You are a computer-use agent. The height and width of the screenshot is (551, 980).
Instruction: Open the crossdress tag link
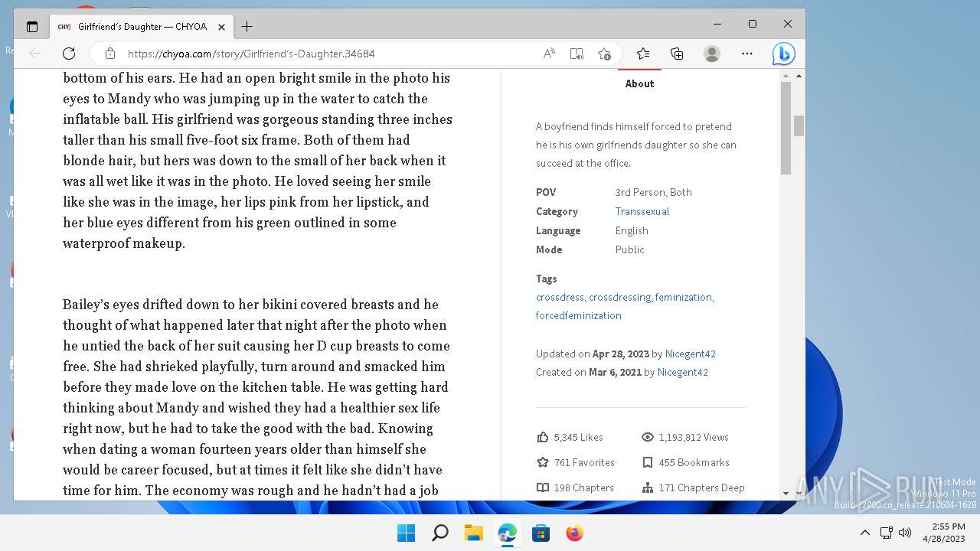coord(560,297)
